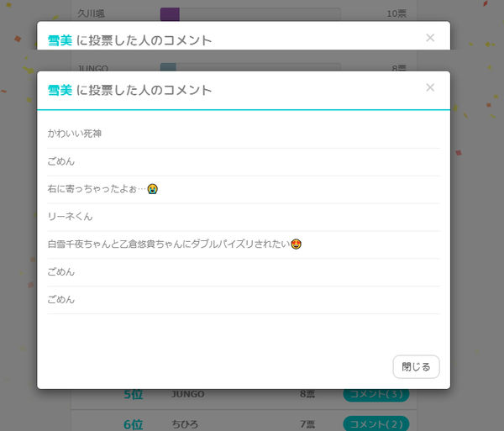Click the JUNGO name in ranking row
This screenshot has height=431, width=504.
[x=188, y=394]
